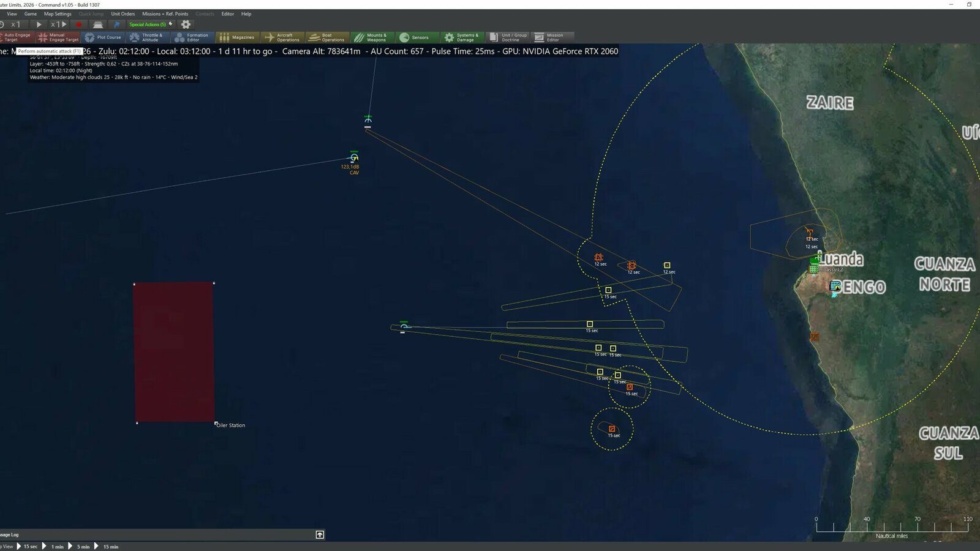Open the Special Actions (5) dropdown
The height and width of the screenshot is (551, 980).
click(151, 24)
